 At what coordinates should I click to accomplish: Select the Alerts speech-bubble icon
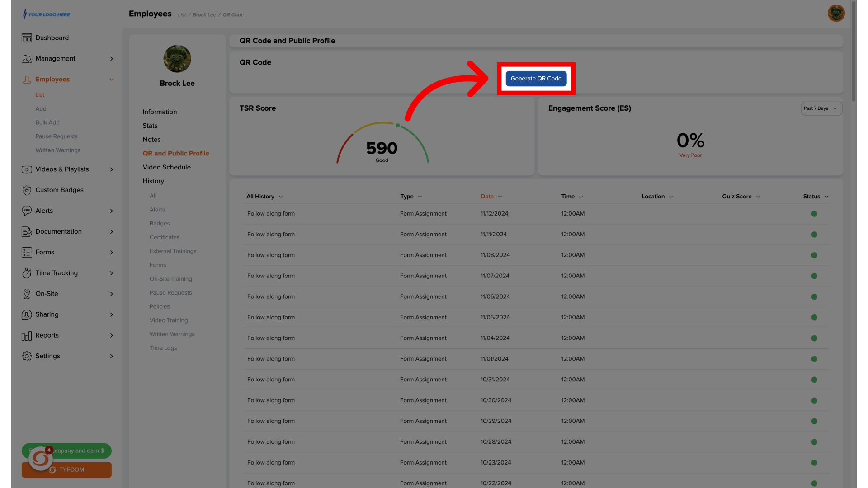27,211
